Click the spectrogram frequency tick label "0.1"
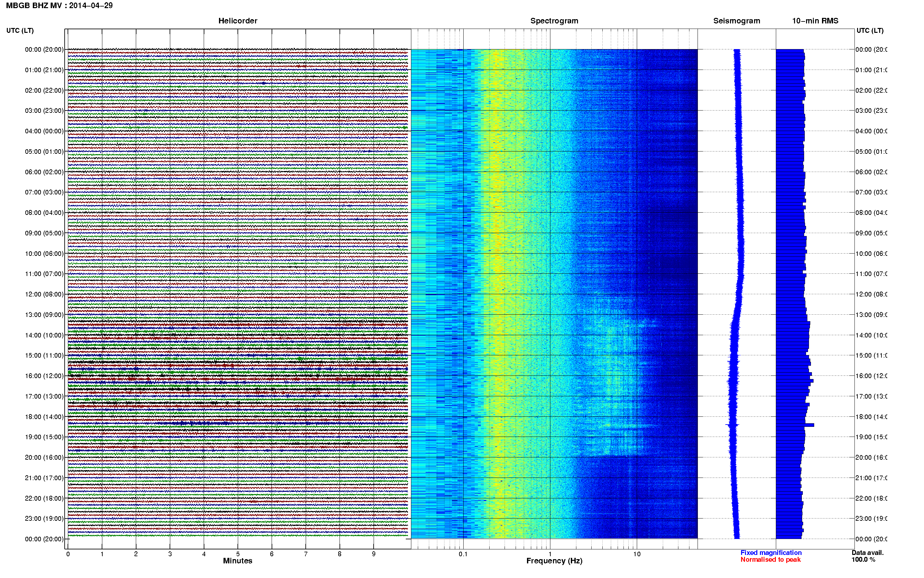Viewport: 924px width, 578px height. [463, 554]
